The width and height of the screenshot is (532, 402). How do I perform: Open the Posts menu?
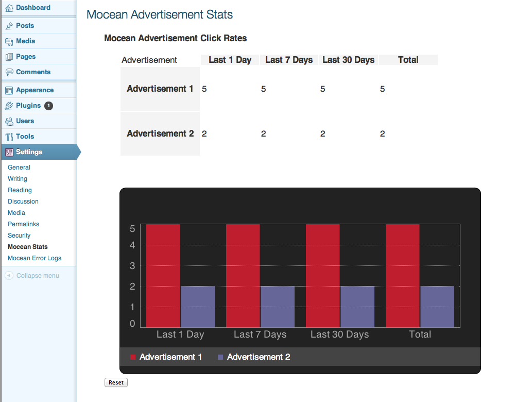coord(25,25)
